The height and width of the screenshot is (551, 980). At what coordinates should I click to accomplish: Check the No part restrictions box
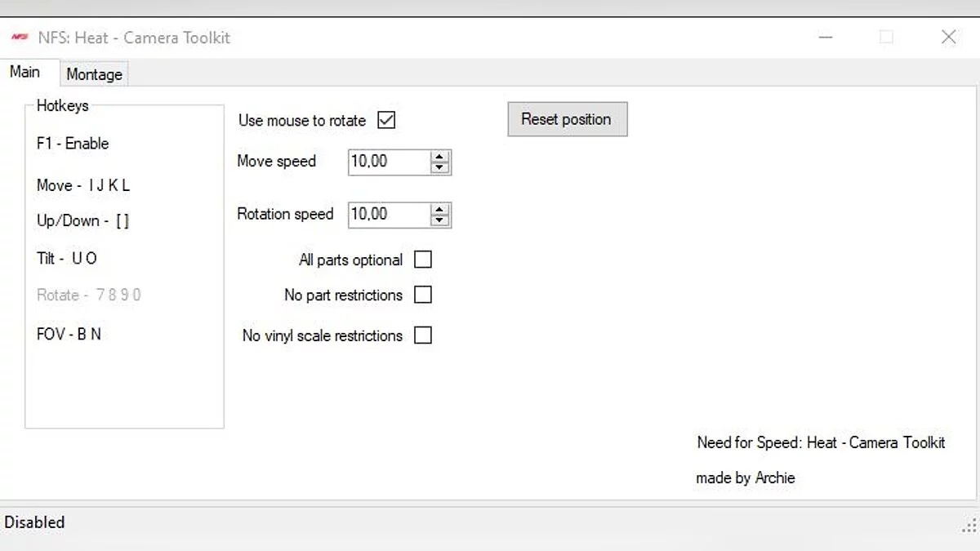click(423, 295)
